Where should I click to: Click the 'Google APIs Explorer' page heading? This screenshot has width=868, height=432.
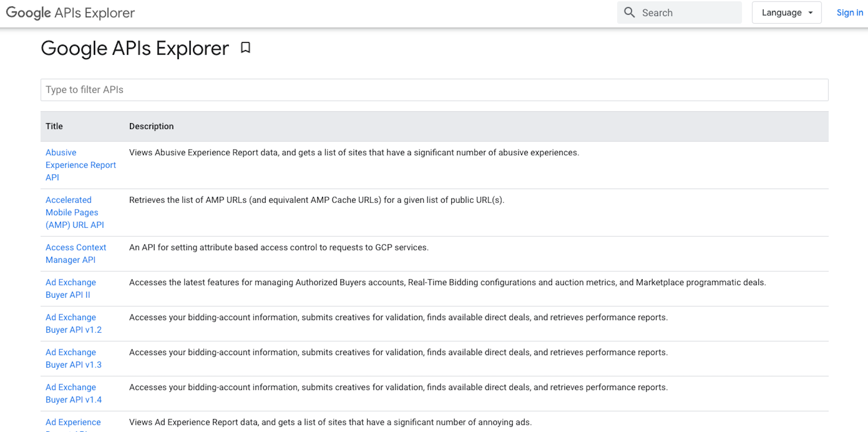pos(135,48)
